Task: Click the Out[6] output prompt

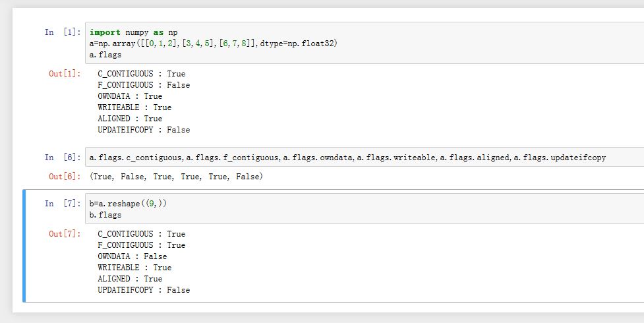Action: pos(65,177)
